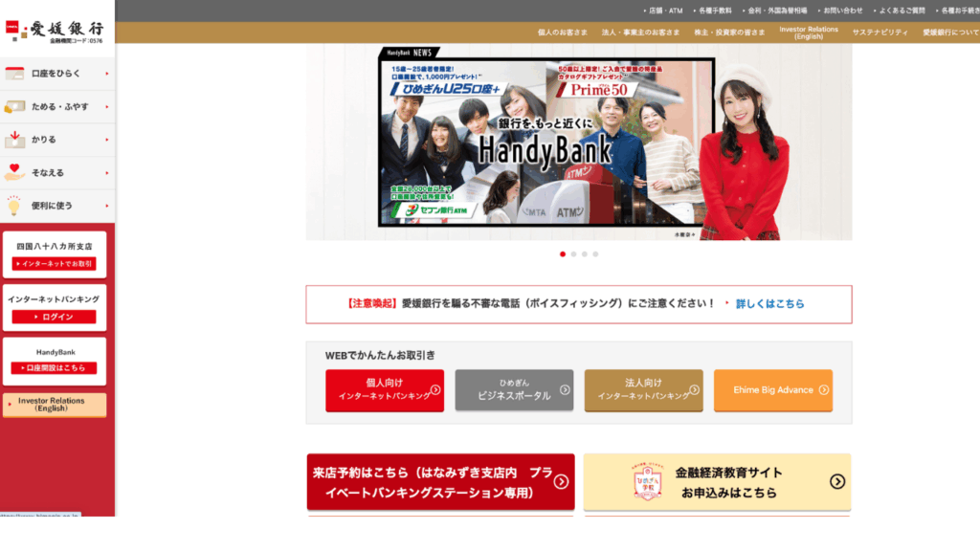
Task: Select the fourth carousel dot
Action: coord(595,254)
